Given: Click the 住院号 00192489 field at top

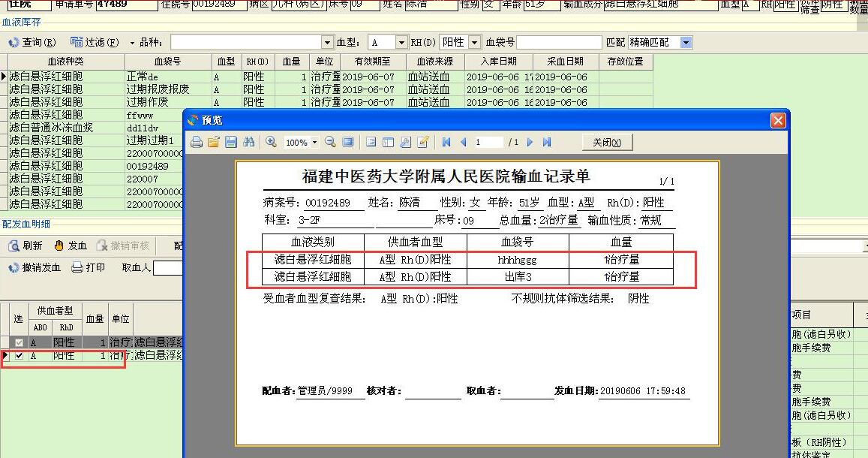Looking at the screenshot, I should pos(219,5).
